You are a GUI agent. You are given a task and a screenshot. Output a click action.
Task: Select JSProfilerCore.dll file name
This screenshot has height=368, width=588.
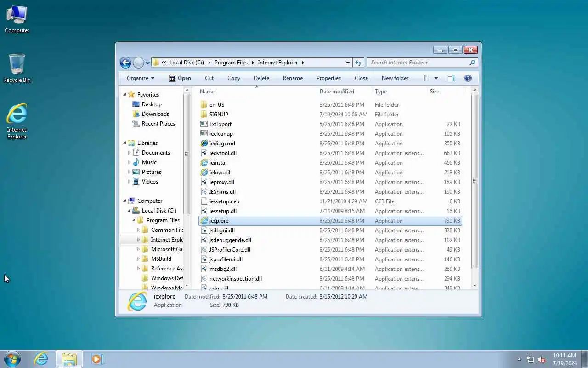coord(230,250)
